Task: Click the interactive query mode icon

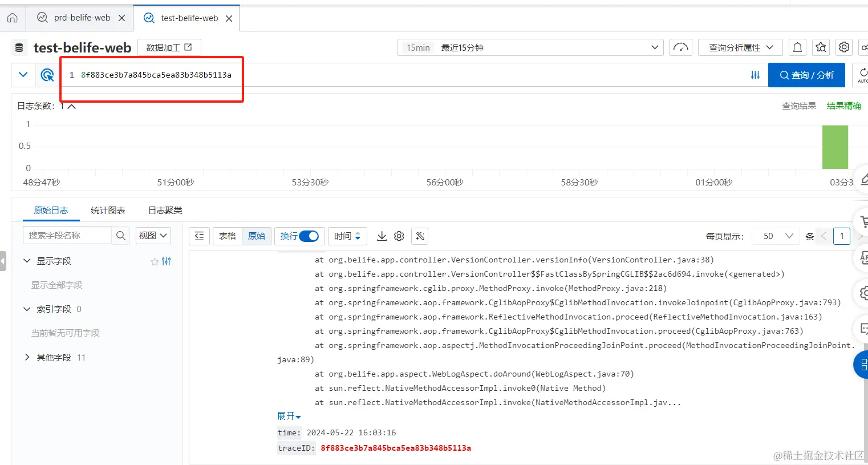Action: (x=47, y=75)
